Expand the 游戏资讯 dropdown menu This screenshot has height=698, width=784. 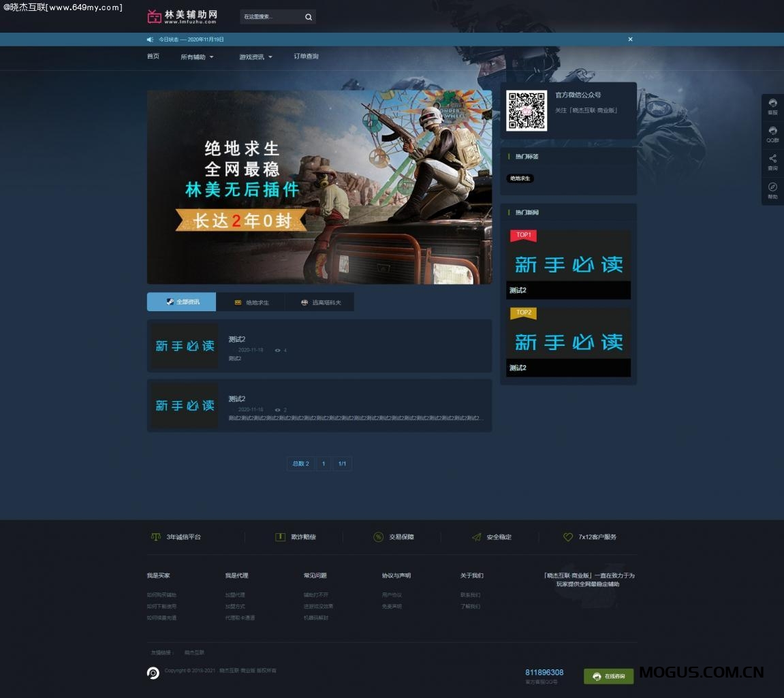pos(255,57)
